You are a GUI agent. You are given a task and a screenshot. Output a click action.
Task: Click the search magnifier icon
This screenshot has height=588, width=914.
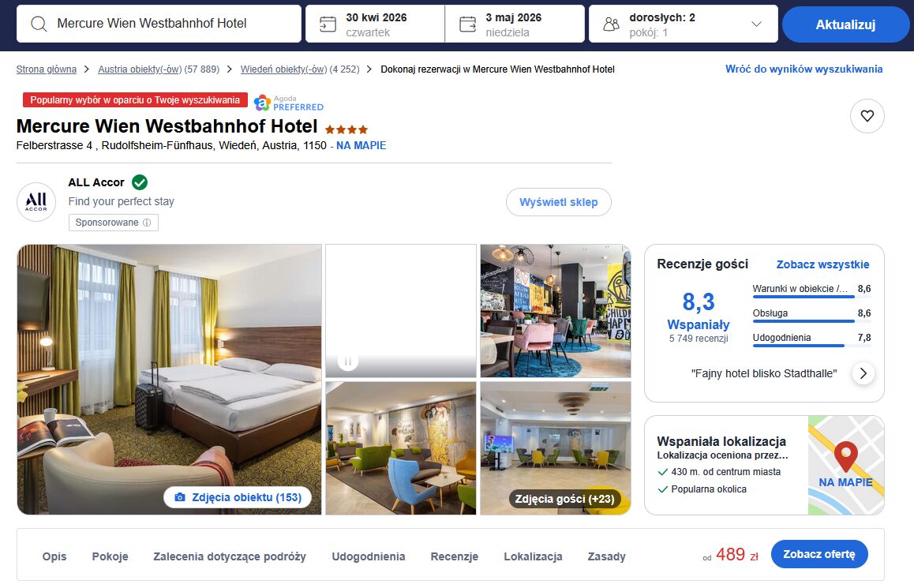coord(39,24)
